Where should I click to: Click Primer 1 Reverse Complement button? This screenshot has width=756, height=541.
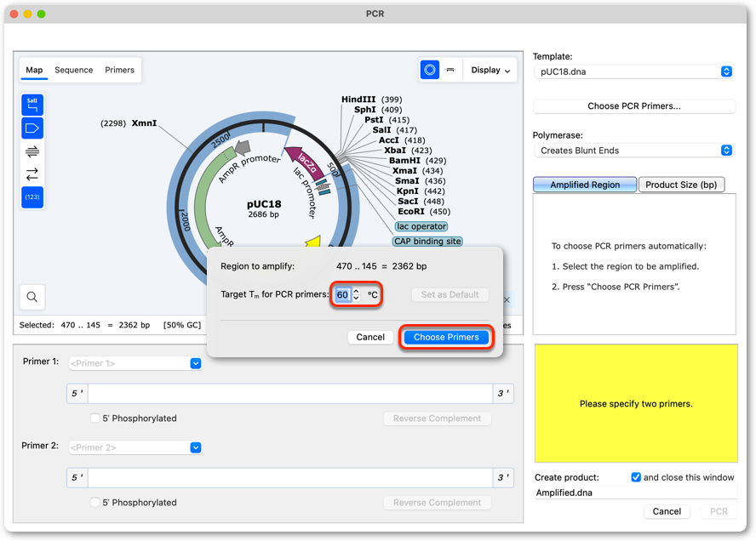click(x=437, y=419)
